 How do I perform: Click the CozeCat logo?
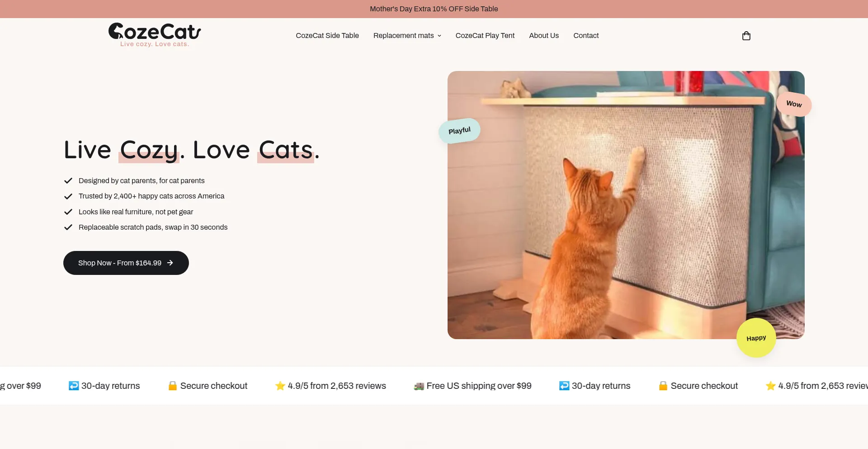pos(155,35)
